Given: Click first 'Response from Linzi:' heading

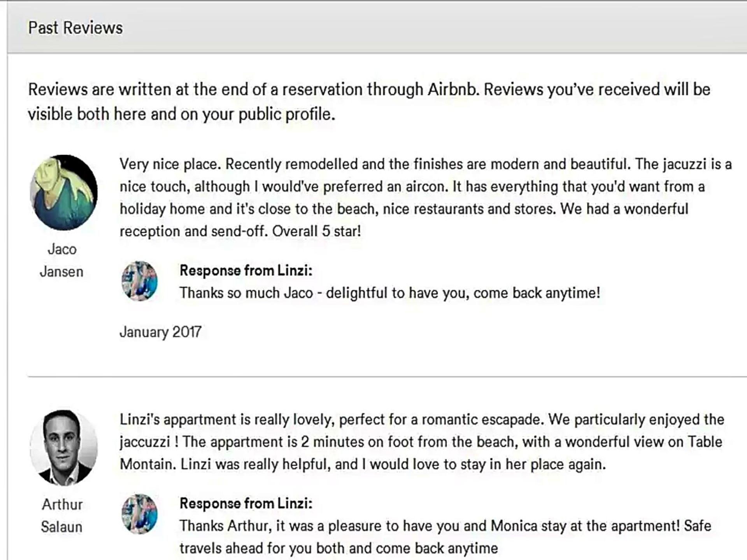Looking at the screenshot, I should coord(246,271).
